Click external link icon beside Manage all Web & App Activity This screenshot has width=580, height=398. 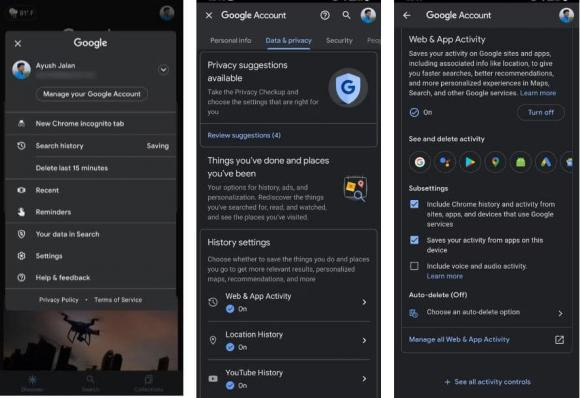(559, 340)
